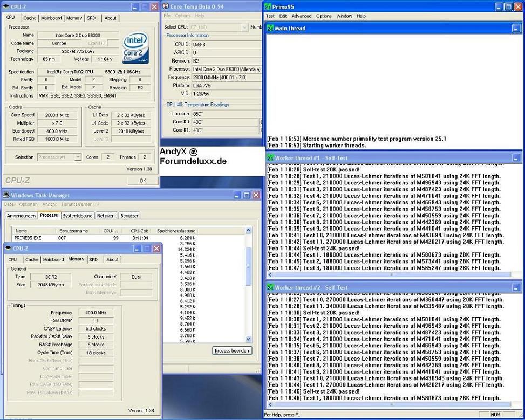The width and height of the screenshot is (525, 420).
Task: Click the OK button in CPU-Z
Action: [142, 181]
